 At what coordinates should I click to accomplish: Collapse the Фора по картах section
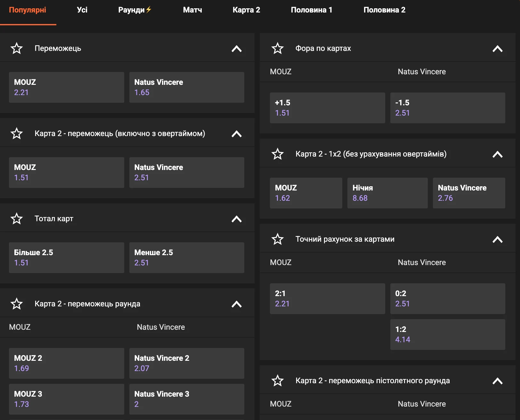click(x=498, y=49)
